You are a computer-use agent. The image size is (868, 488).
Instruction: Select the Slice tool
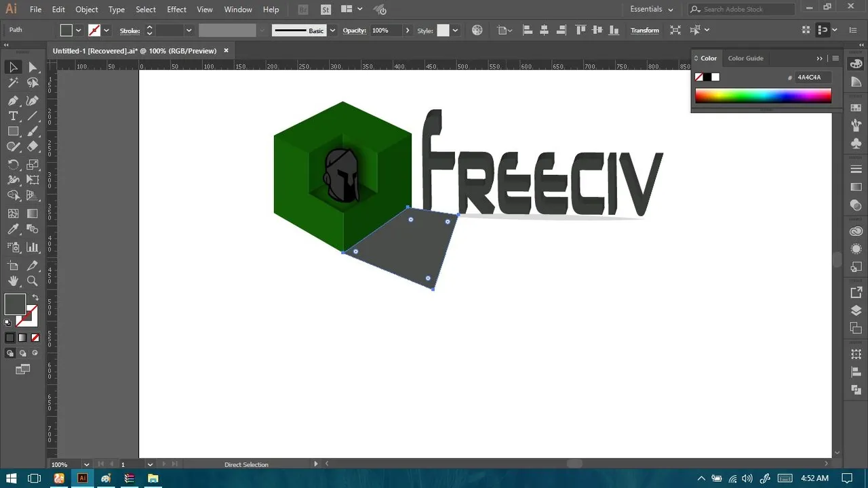(33, 266)
